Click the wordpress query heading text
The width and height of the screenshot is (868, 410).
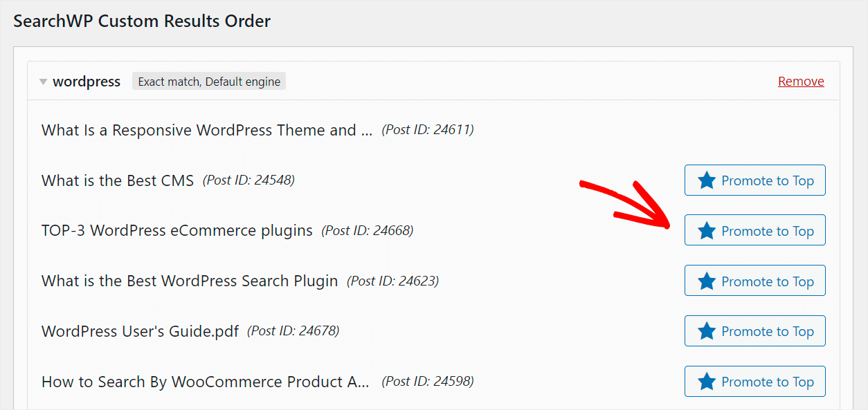[x=87, y=82]
